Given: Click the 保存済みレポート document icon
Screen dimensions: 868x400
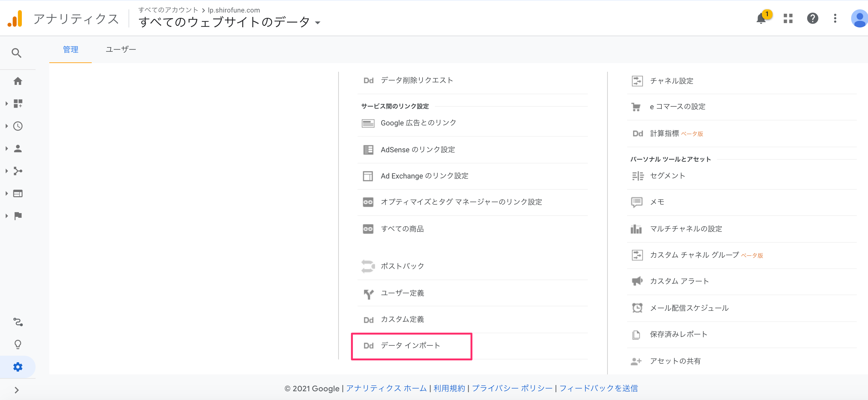Looking at the screenshot, I should coord(636,334).
